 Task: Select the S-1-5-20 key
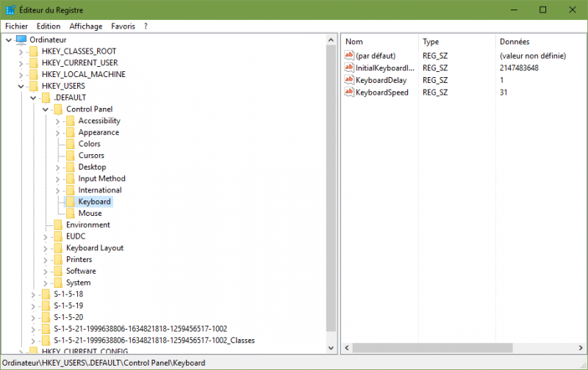[68, 318]
